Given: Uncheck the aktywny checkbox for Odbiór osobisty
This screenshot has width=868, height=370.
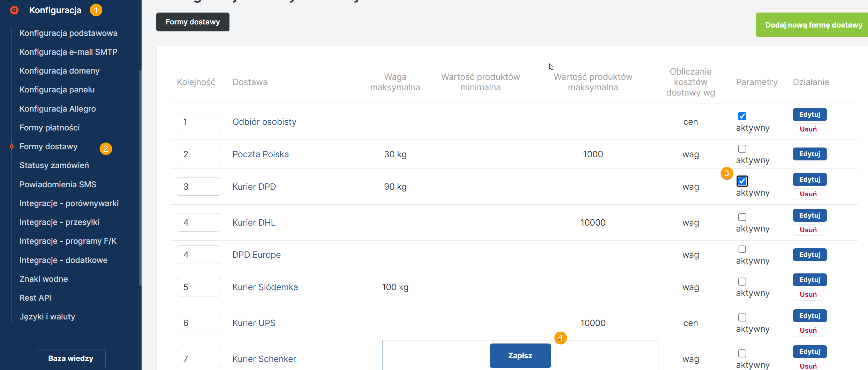Looking at the screenshot, I should (x=742, y=116).
